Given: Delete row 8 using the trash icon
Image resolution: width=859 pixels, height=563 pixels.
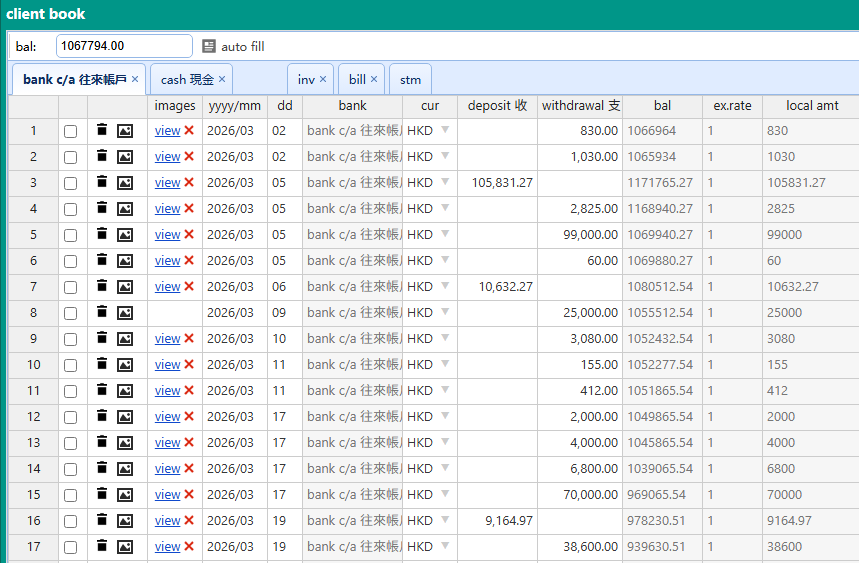Looking at the screenshot, I should 102,312.
